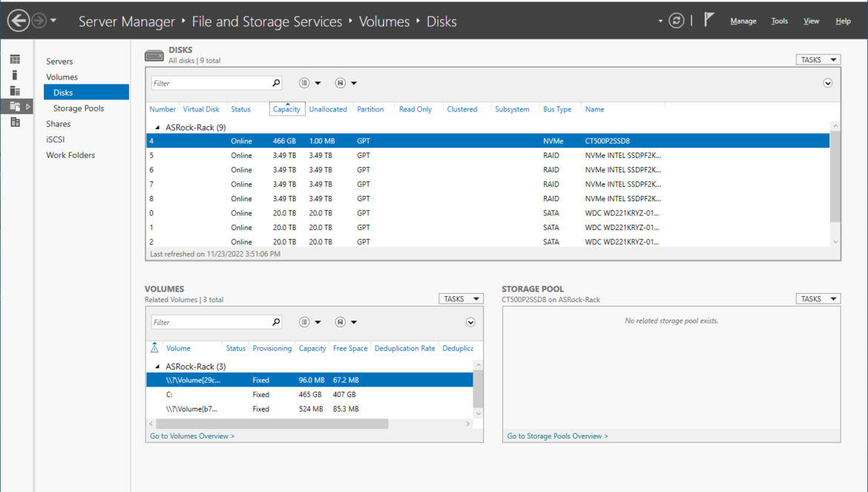Select the All Servers sidebar icon
Screen dimensions: 868x492
point(15,91)
